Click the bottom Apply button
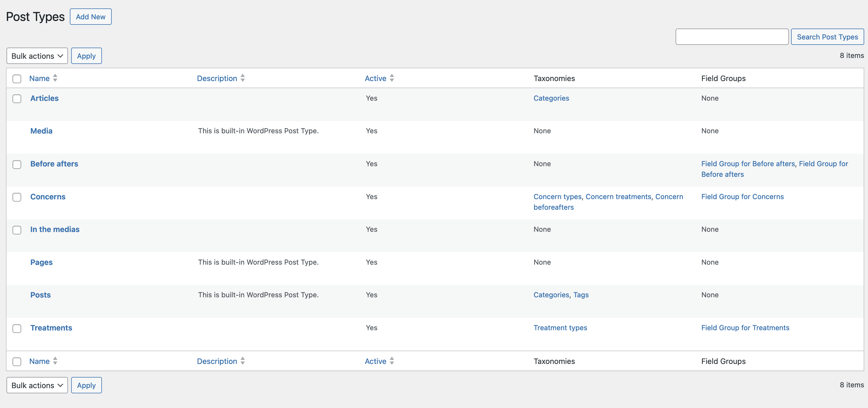This screenshot has height=408, width=868. point(86,385)
